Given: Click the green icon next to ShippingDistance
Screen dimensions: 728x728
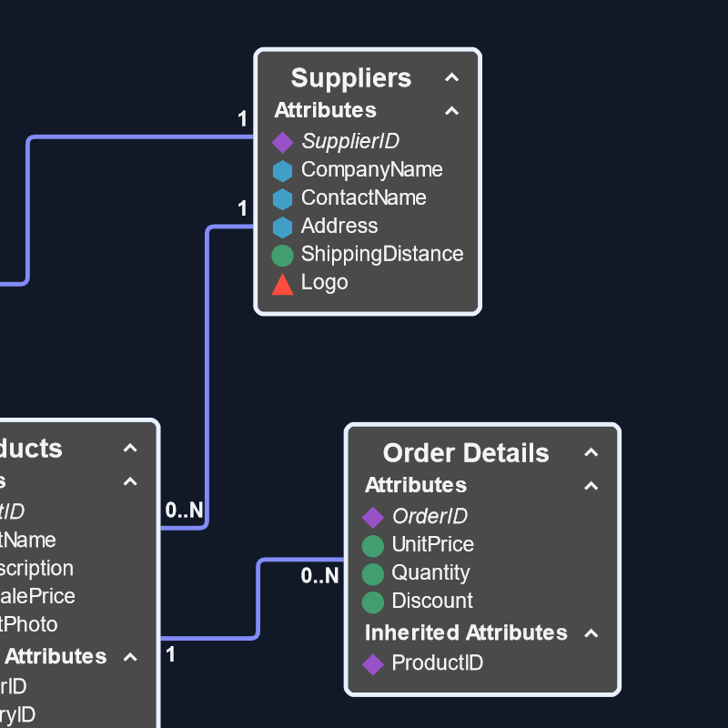Looking at the screenshot, I should [282, 255].
